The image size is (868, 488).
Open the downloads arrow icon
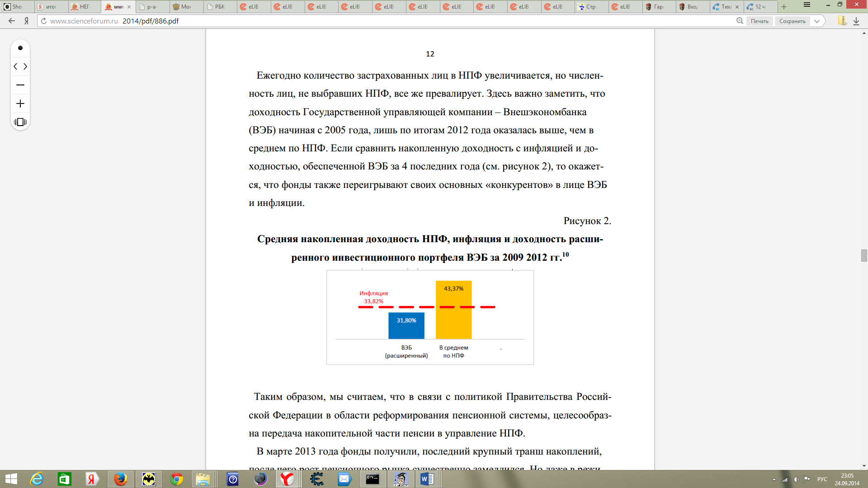[x=856, y=21]
